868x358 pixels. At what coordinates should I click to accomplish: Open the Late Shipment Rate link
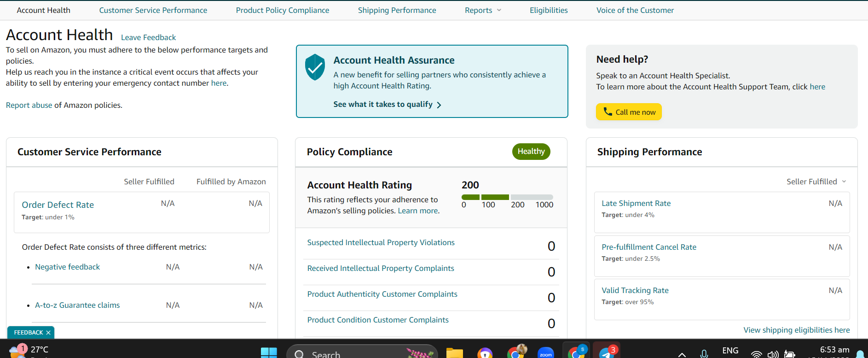click(636, 203)
